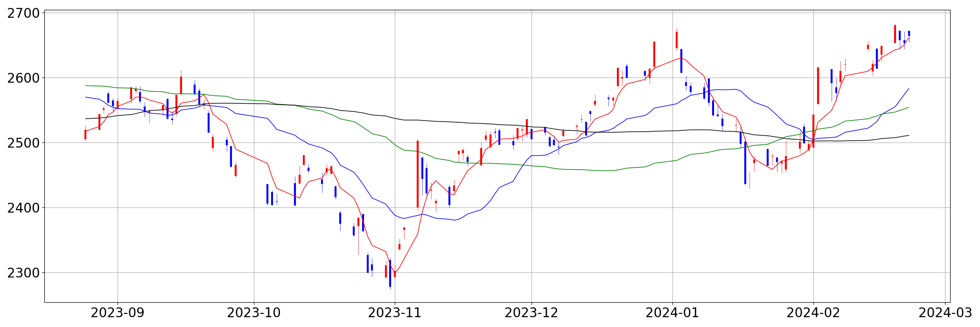Click the 2700 y-axis label
980x327 pixels.
(23, 13)
